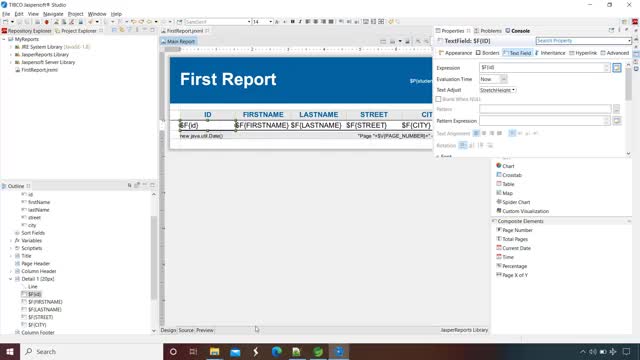
Task: Select the second Rotation option
Action: click(471, 145)
